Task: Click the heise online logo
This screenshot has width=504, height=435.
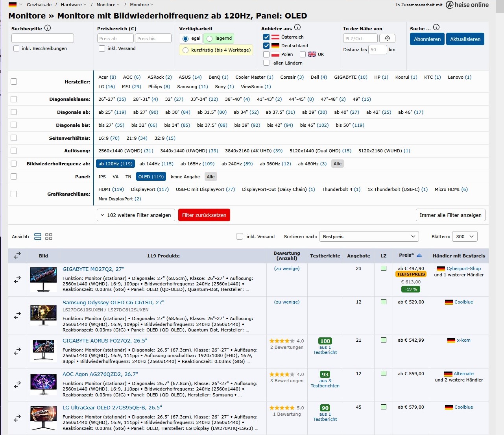Action: [x=467, y=5]
